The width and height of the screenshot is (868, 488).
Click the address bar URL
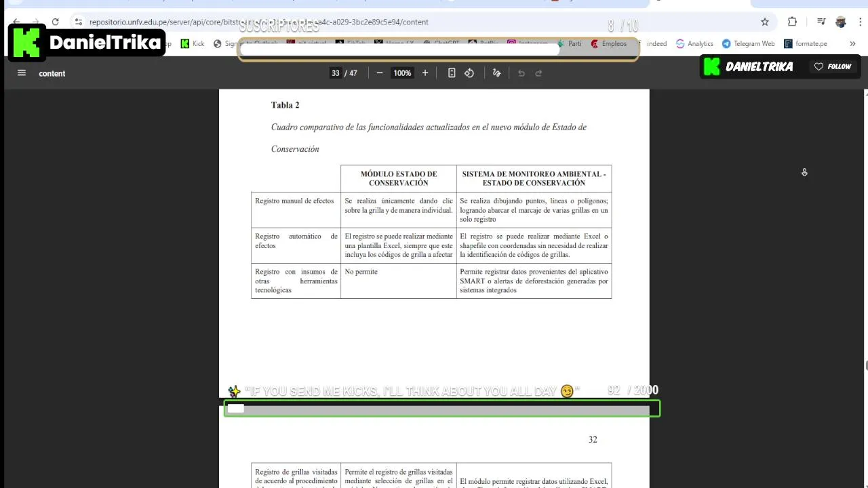[x=258, y=22]
